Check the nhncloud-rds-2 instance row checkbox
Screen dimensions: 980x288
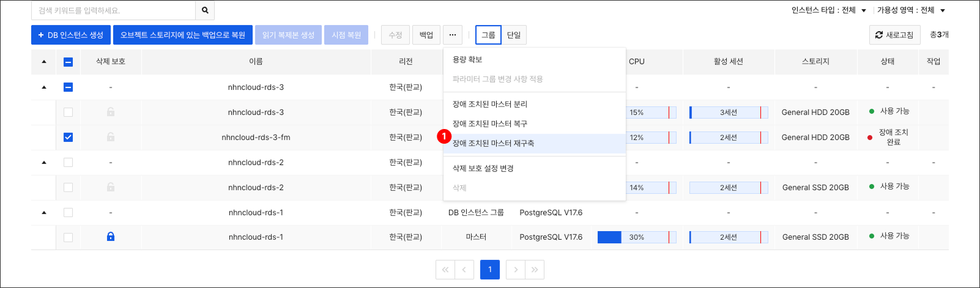(x=68, y=187)
